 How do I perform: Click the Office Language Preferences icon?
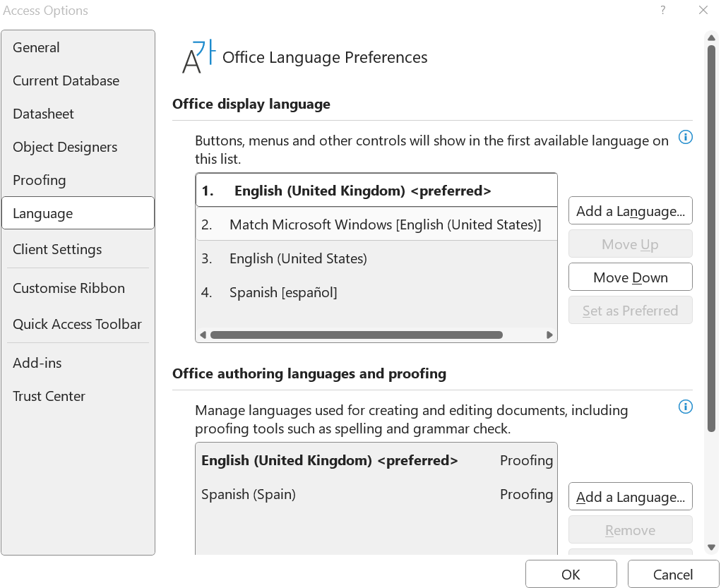[197, 57]
